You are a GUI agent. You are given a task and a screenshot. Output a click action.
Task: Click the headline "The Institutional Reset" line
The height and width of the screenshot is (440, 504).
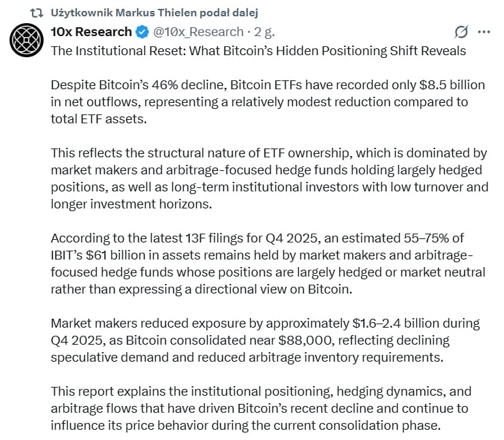coord(258,50)
